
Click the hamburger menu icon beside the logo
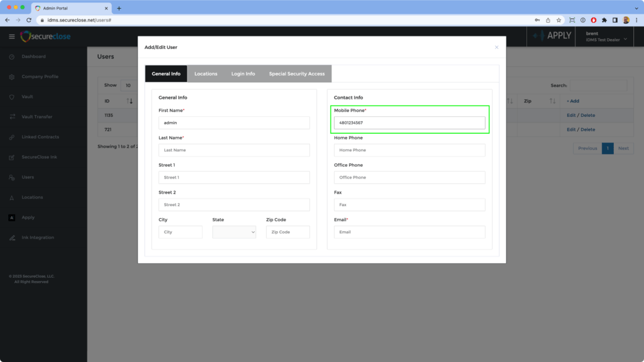pos(11,36)
